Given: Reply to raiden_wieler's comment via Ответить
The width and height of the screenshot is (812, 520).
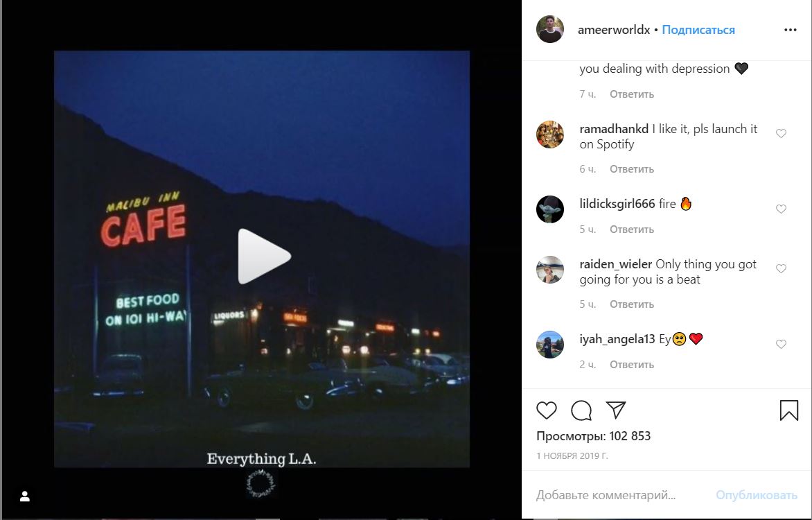Looking at the screenshot, I should tap(631, 304).
